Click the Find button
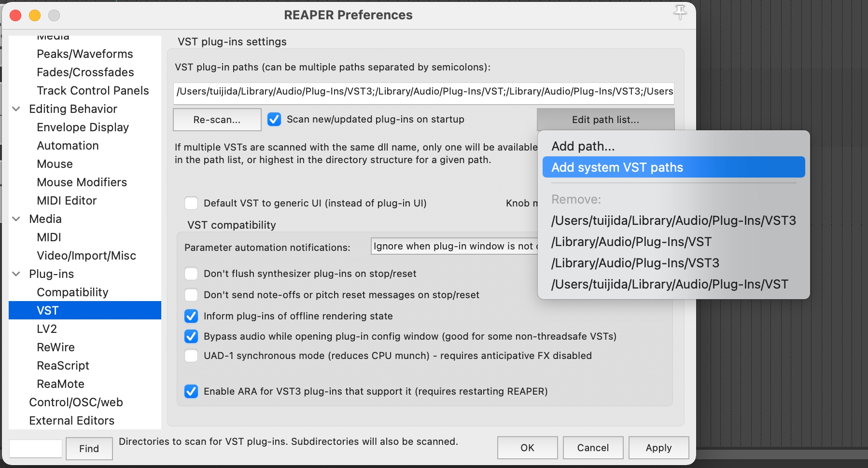This screenshot has width=868, height=468. tap(89, 449)
